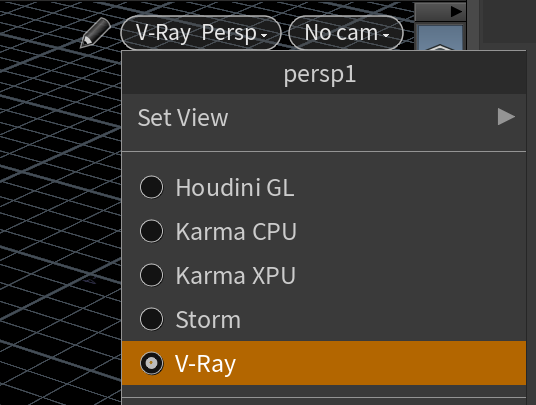Select the Houdini GL radio button

[151, 187]
